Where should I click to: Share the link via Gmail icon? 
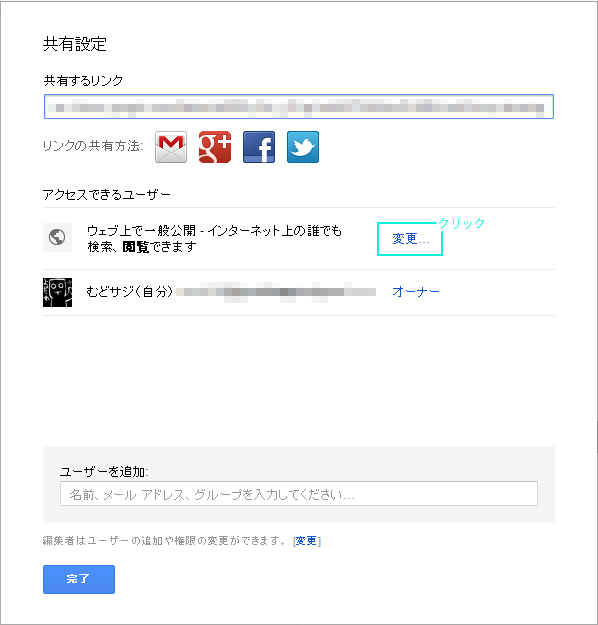[171, 147]
